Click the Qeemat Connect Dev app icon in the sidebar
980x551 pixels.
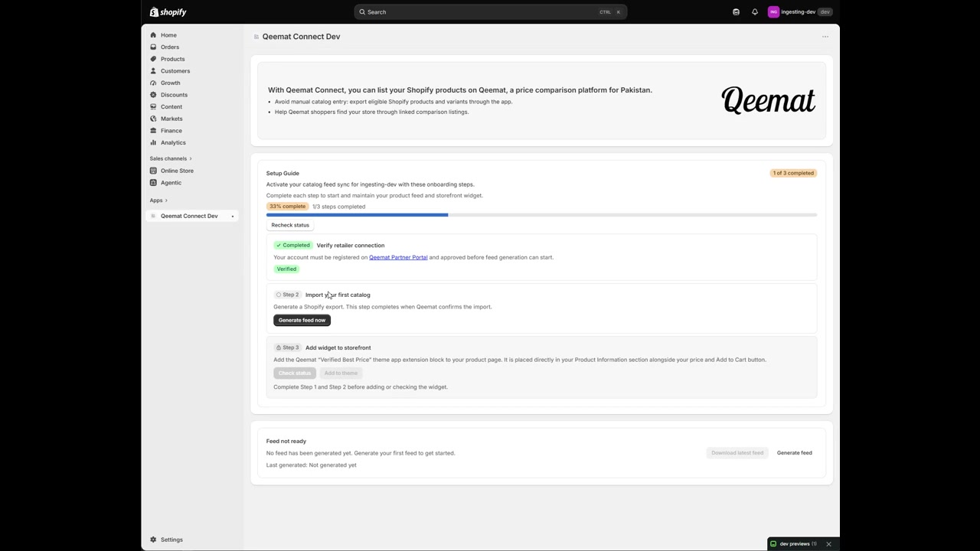click(x=153, y=216)
